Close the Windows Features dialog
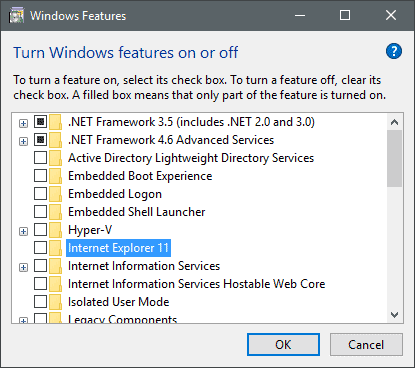This screenshot has height=368, width=415. click(x=391, y=15)
